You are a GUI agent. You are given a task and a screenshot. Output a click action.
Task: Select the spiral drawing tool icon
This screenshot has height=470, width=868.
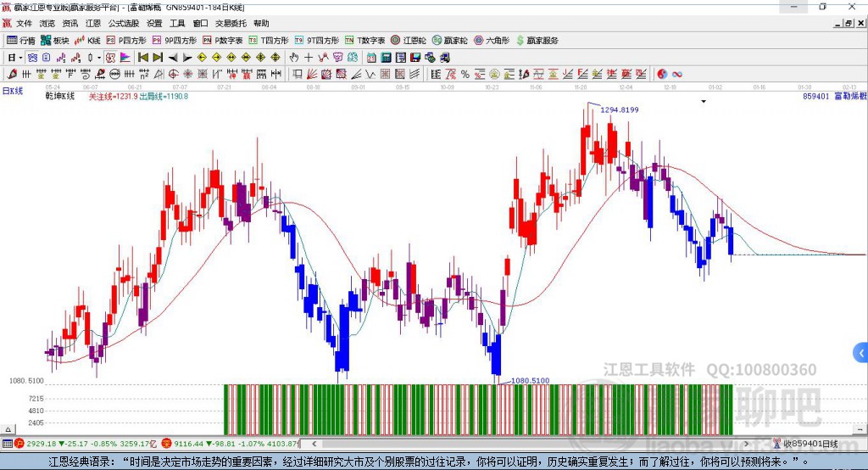(86, 75)
